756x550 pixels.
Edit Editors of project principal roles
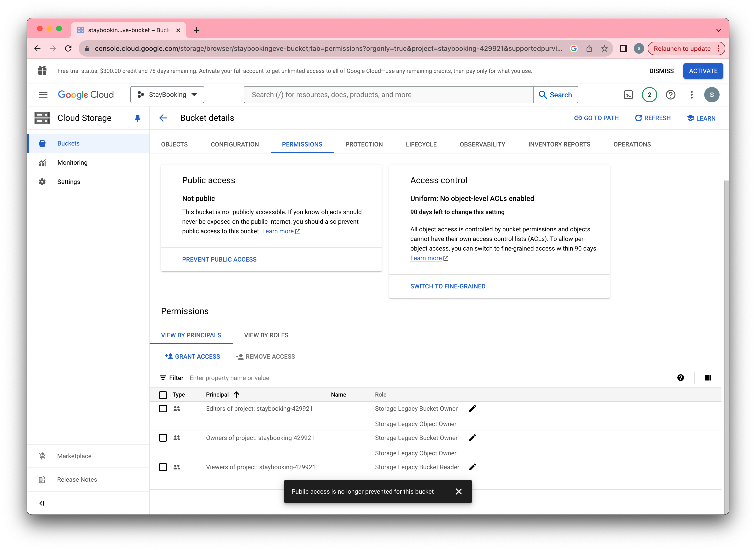point(472,408)
